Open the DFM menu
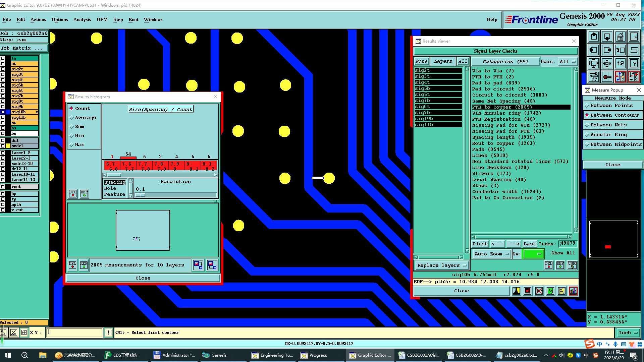 [102, 20]
